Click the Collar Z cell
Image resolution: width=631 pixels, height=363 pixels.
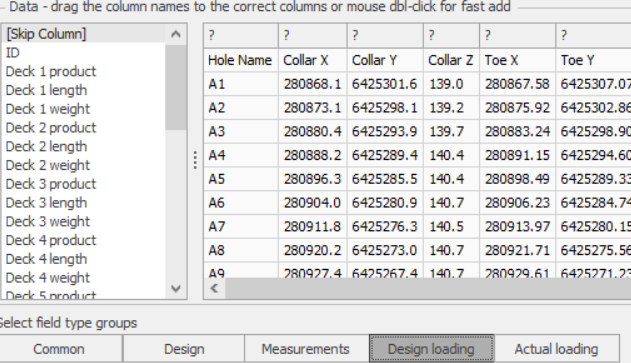(x=451, y=60)
